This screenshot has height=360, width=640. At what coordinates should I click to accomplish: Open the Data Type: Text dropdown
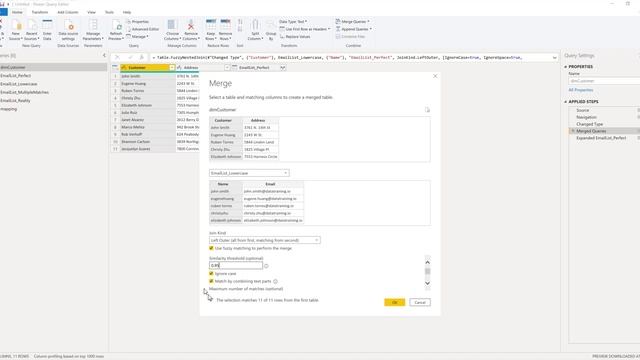click(293, 22)
